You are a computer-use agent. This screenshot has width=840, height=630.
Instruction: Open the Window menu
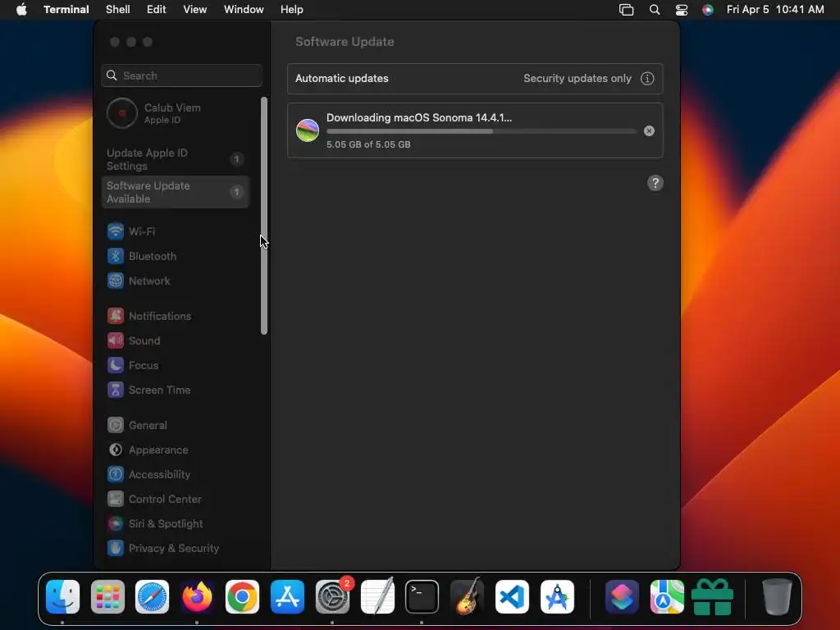[x=244, y=10]
